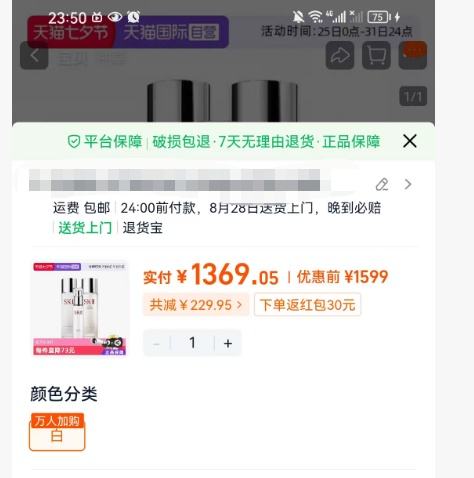Tap the 送货上门 link
This screenshot has width=474, height=478.
coord(85,228)
